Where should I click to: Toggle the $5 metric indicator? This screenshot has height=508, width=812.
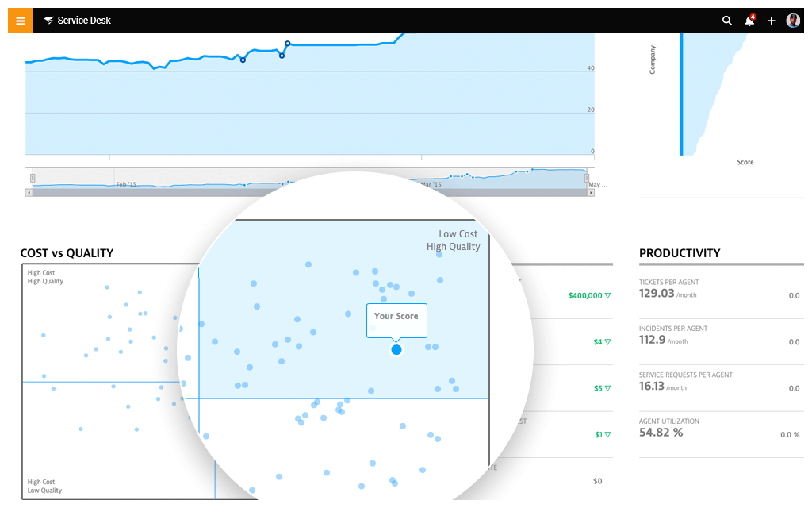click(608, 388)
